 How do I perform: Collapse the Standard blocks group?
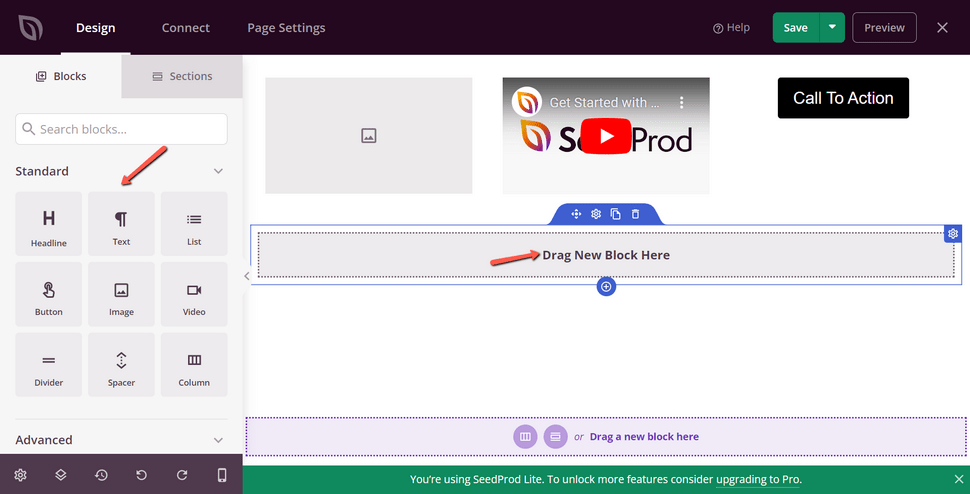(x=218, y=171)
